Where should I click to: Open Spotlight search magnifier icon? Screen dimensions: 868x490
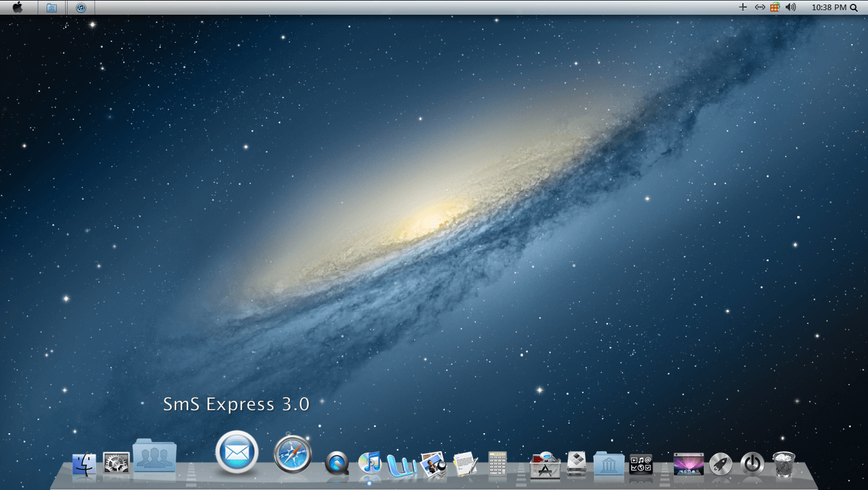(854, 8)
